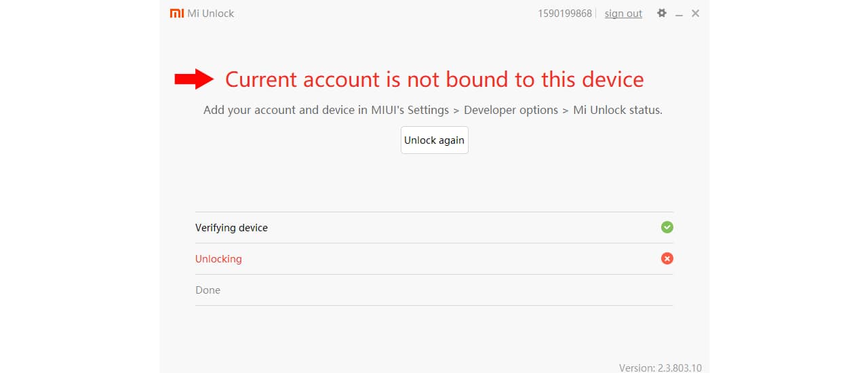The width and height of the screenshot is (868, 373).
Task: Select the Verifying device step label
Action: 231,228
